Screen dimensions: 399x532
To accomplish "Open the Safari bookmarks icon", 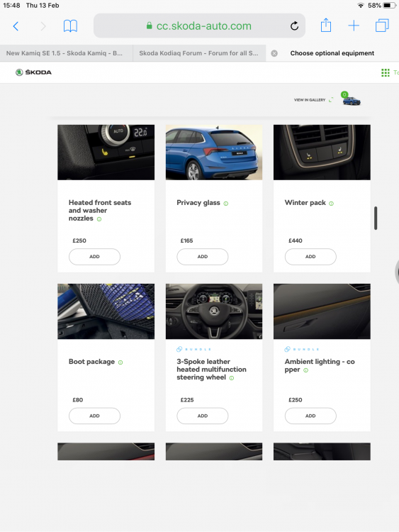I will (70, 26).
